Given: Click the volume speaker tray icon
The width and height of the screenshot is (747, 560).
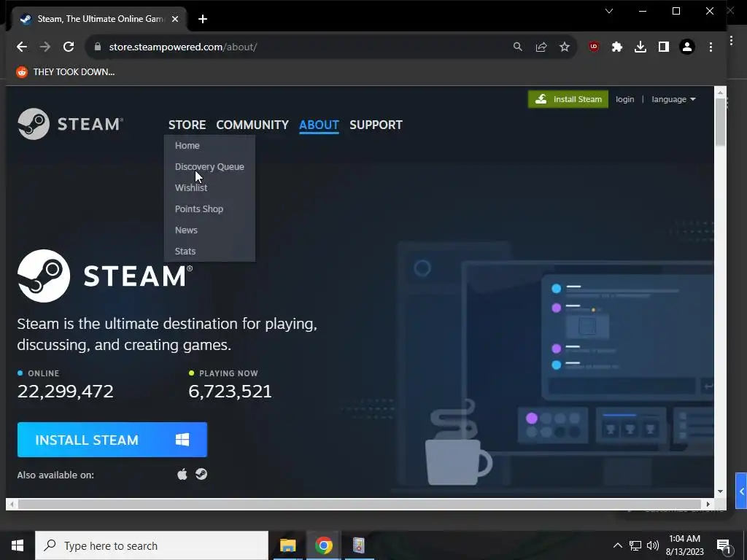Looking at the screenshot, I should click(653, 545).
